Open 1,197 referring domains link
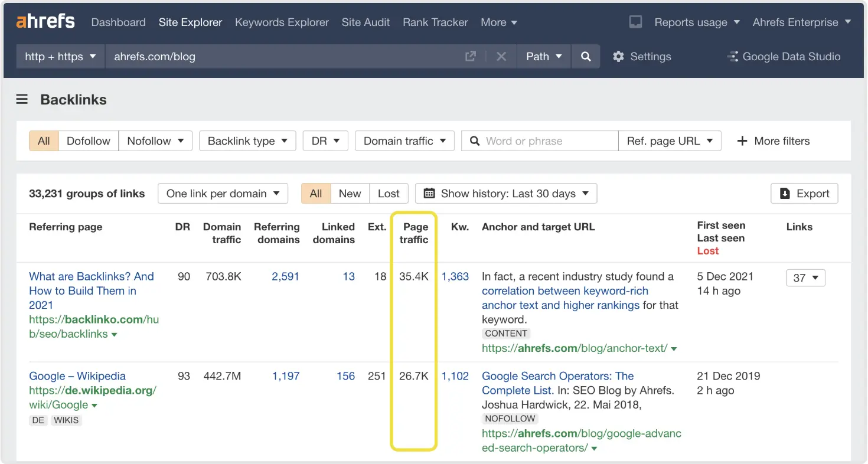This screenshot has height=464, width=868. pos(286,376)
